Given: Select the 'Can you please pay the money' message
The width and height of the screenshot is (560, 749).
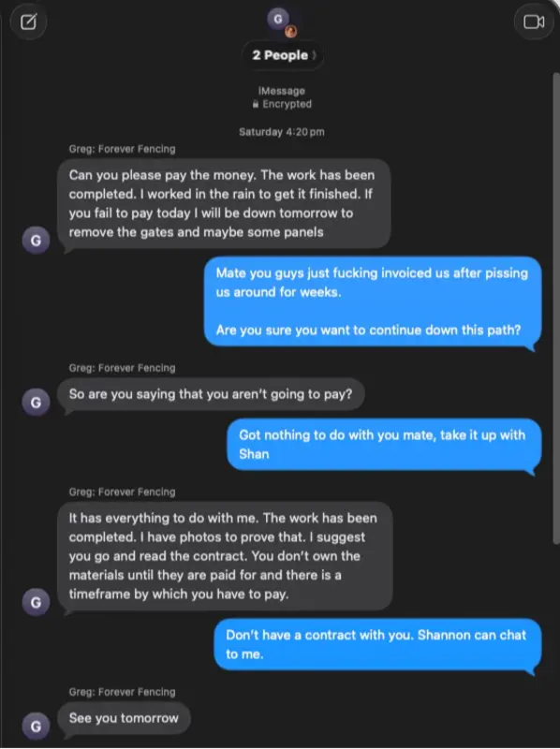Looking at the screenshot, I should (224, 204).
